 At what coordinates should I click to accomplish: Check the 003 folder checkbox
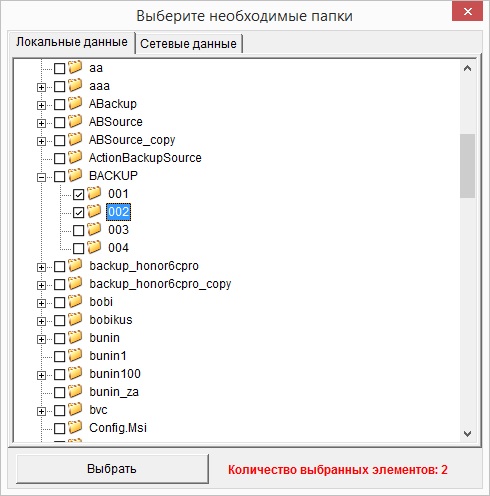tap(78, 231)
